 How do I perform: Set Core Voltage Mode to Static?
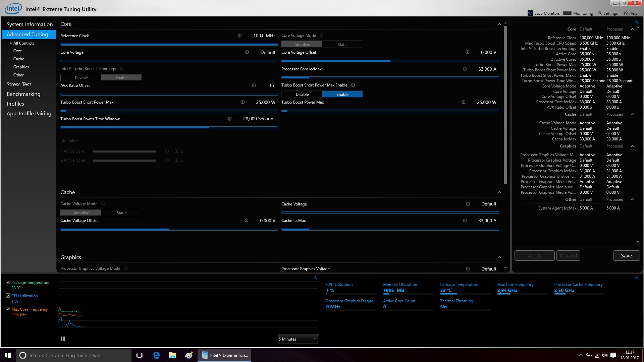coord(342,45)
